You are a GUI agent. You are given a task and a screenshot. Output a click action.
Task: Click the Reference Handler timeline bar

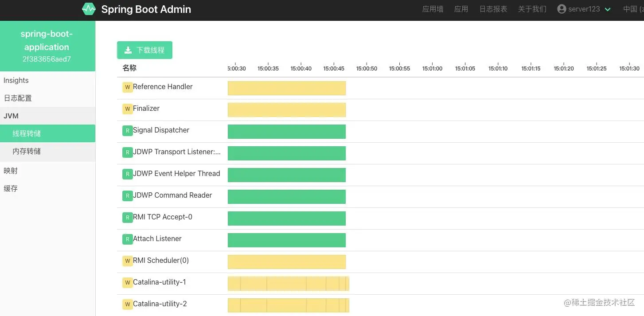click(x=287, y=88)
